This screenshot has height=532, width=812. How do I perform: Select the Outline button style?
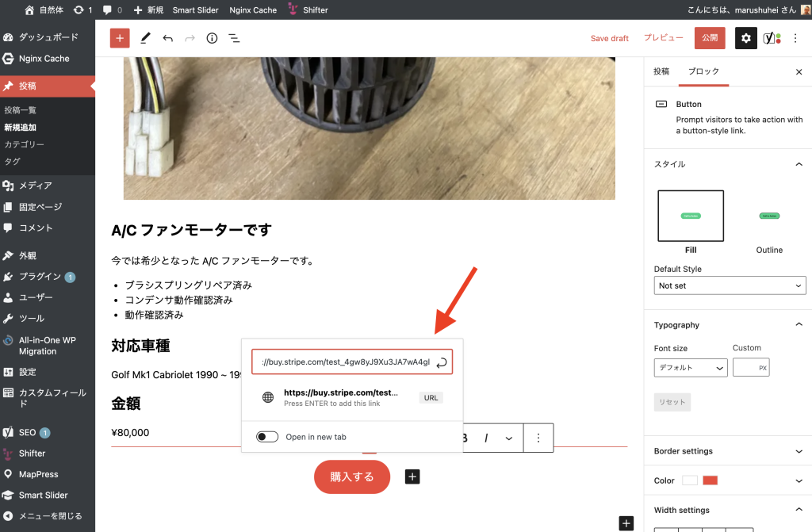tap(768, 216)
